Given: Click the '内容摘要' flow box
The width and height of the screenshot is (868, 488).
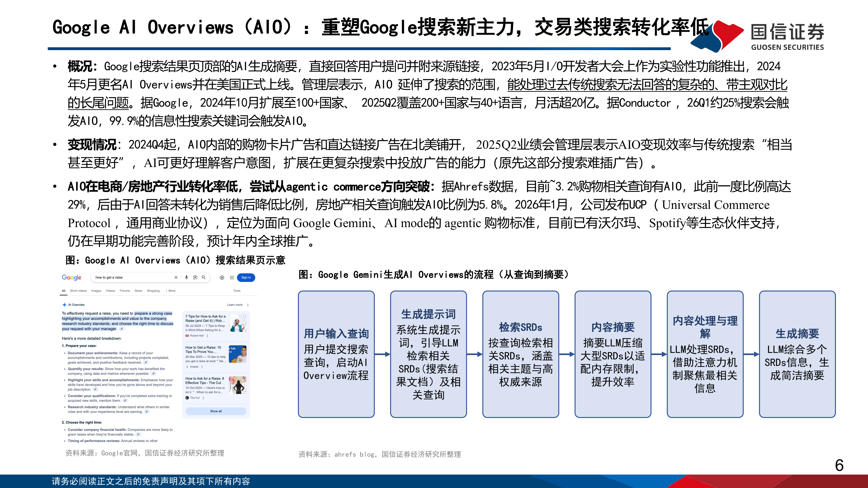Looking at the screenshot, I should coord(613,354).
